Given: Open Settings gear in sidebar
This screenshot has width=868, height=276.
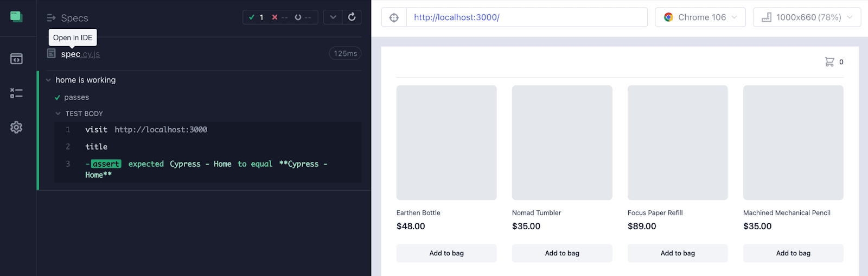Looking at the screenshot, I should pos(16,127).
